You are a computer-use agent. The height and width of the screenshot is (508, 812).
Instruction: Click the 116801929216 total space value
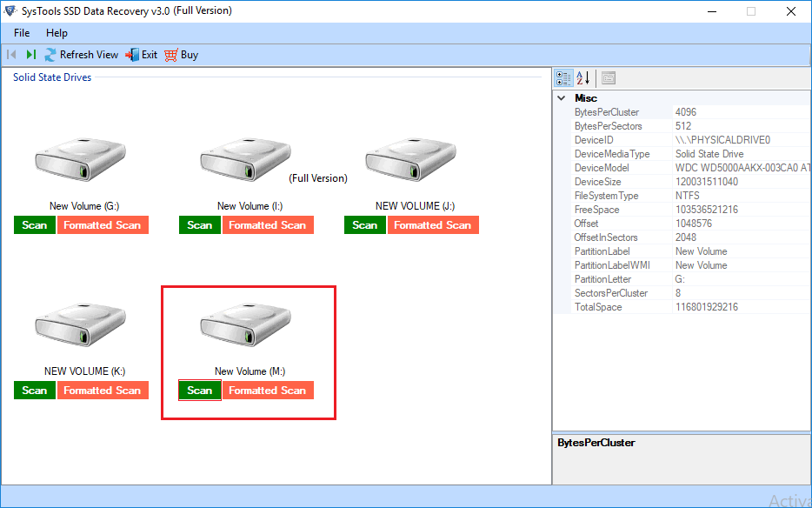[x=706, y=307]
